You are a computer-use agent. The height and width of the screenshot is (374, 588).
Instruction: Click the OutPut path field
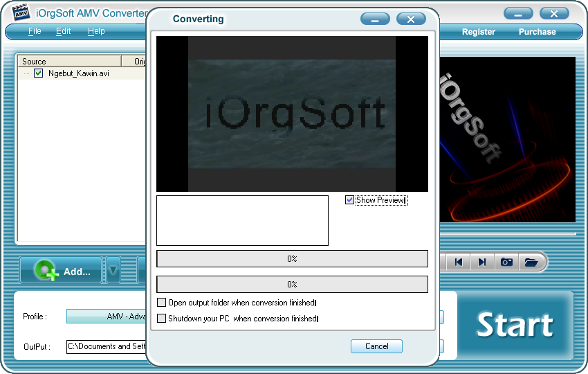[106, 346]
